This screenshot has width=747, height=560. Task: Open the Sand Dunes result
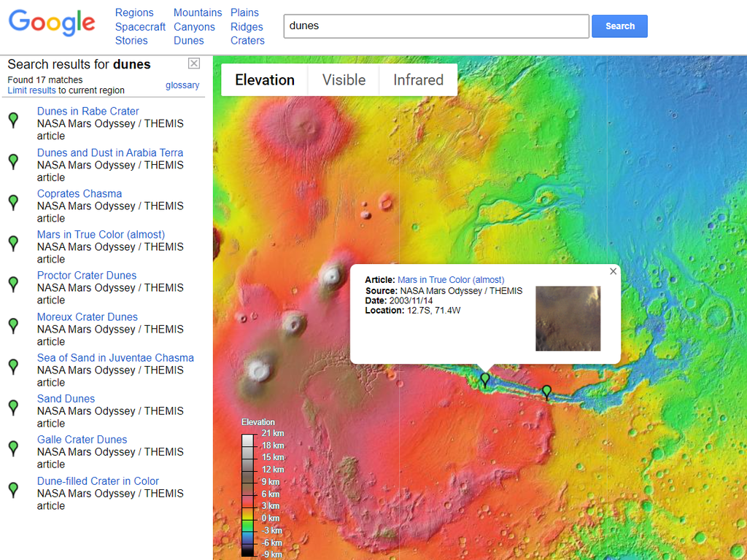click(66, 399)
